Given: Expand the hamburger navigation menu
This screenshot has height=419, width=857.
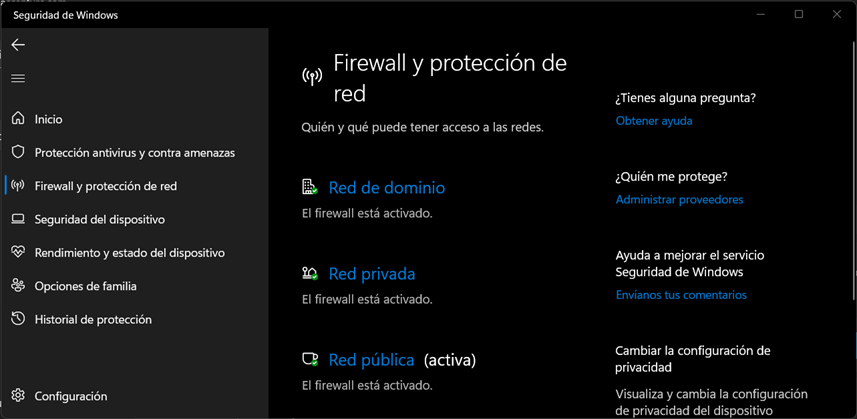Looking at the screenshot, I should [18, 78].
